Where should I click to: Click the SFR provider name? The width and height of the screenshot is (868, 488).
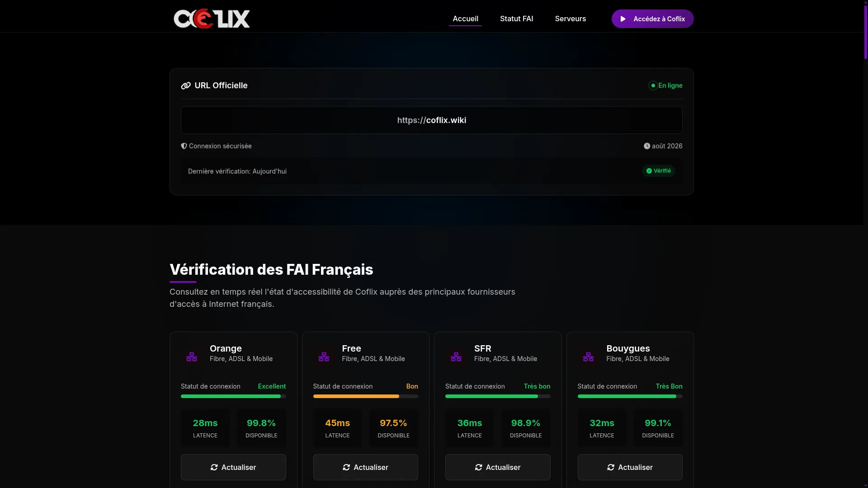482,348
